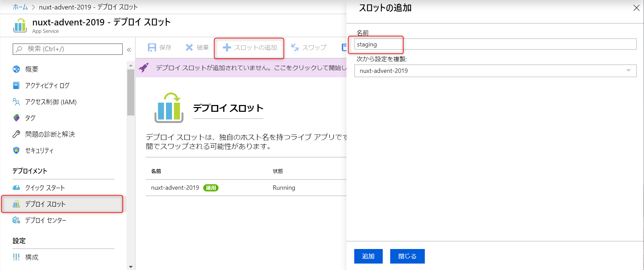Click the wrench icon for 問題の診断と解決

pyautogui.click(x=16, y=134)
